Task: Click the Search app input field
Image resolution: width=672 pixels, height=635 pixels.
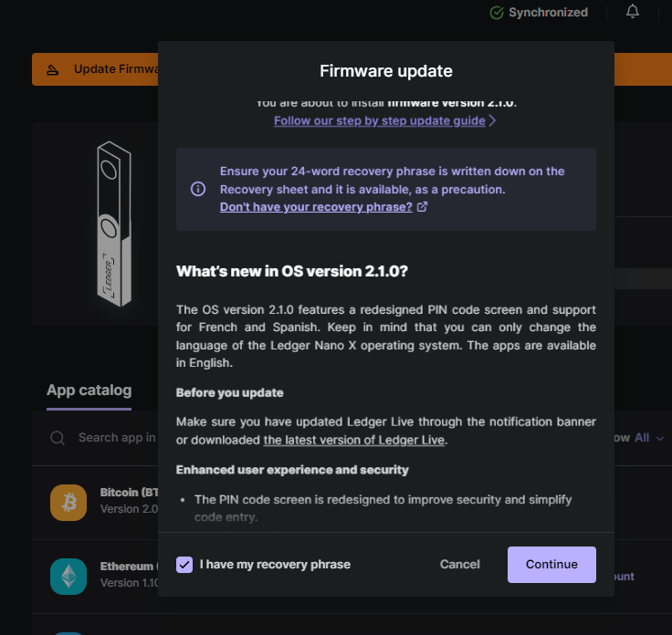Action: 116,438
